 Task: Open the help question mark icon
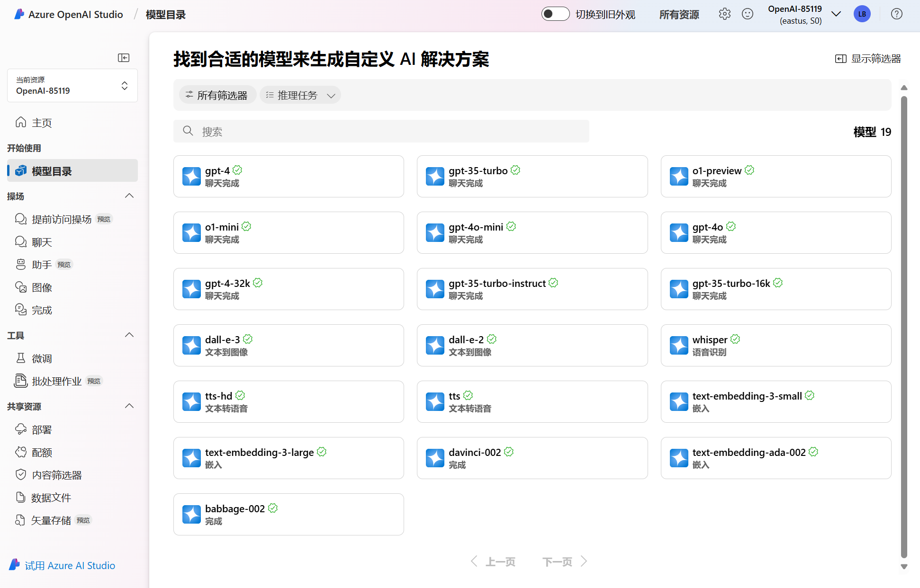[x=896, y=14]
